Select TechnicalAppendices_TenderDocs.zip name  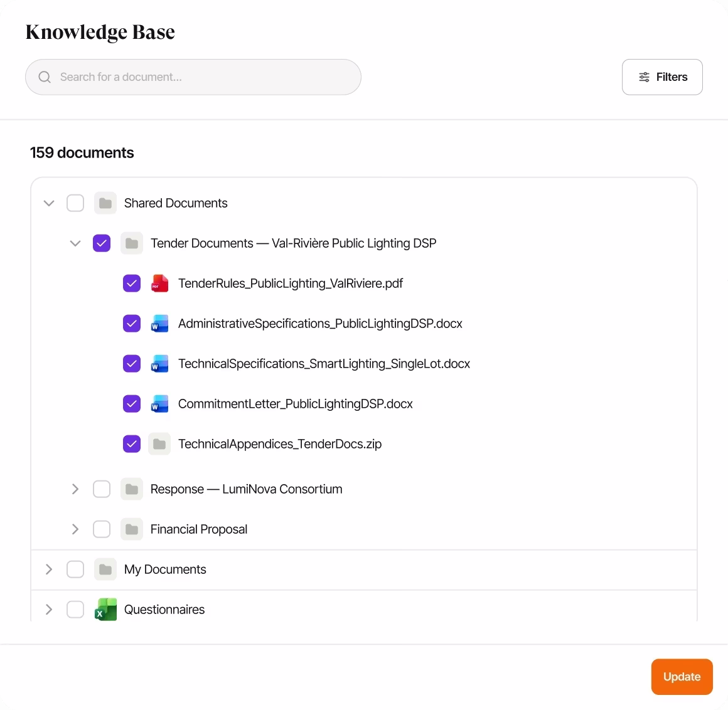(280, 444)
